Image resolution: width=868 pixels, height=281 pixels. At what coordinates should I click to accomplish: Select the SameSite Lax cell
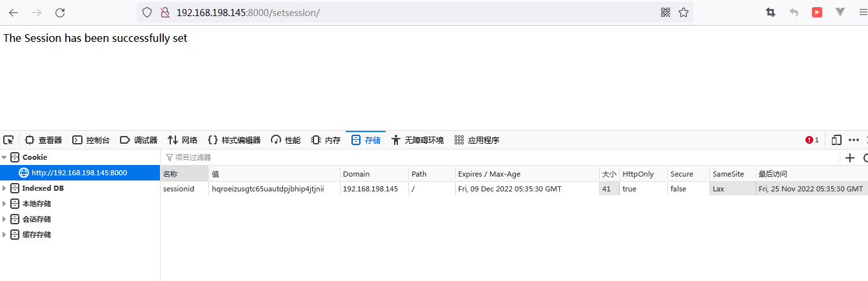point(732,189)
